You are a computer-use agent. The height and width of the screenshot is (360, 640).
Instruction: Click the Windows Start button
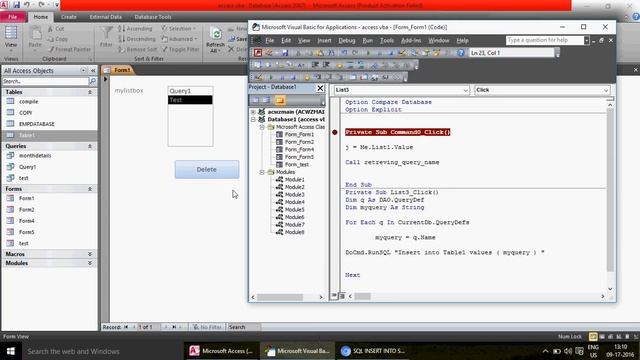(11, 351)
